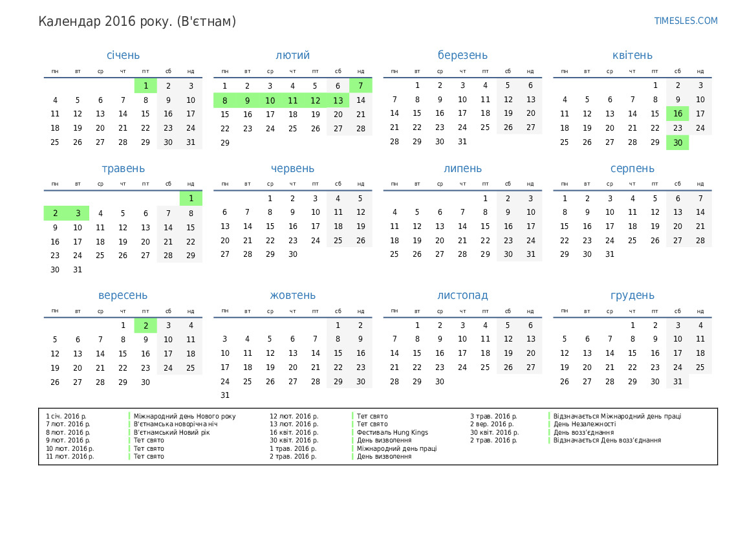
Task: Click day 20 in липень
Action: click(440, 240)
